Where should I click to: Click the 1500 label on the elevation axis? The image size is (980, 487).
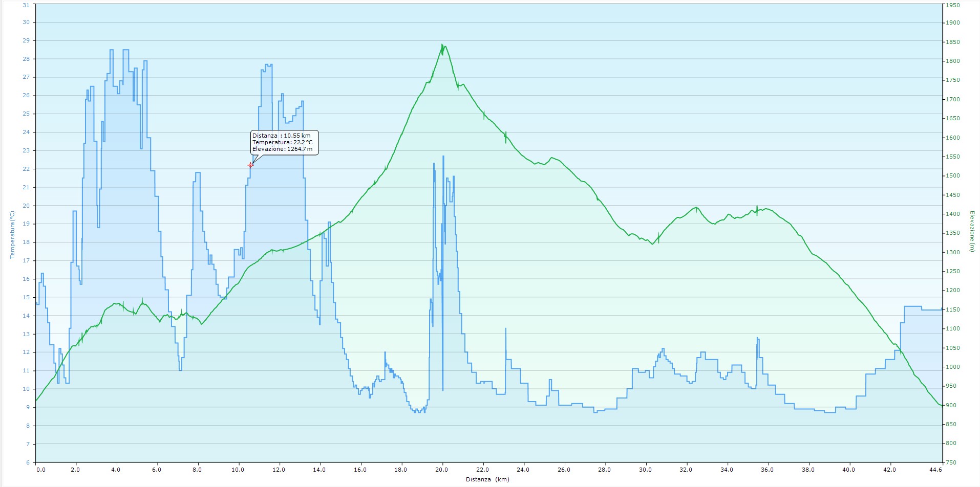point(953,175)
